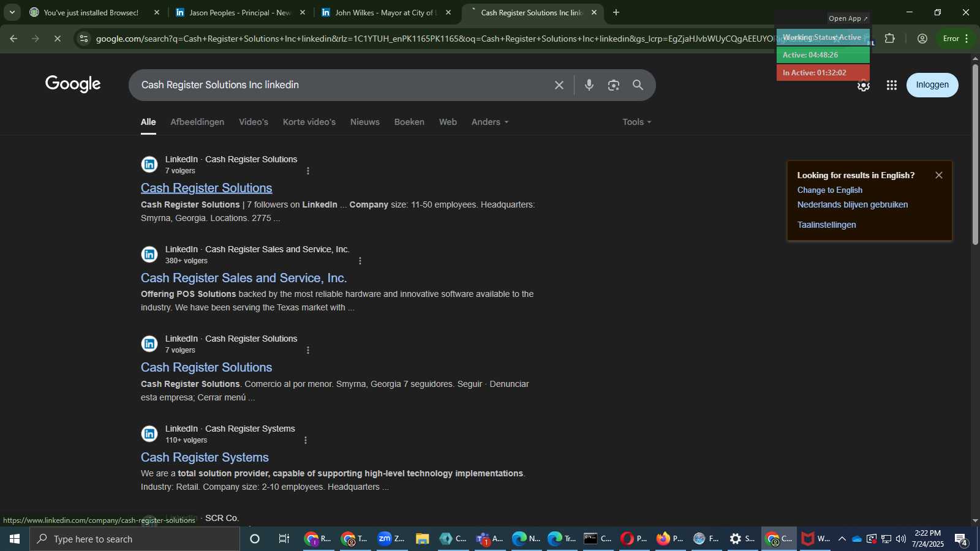Open the Chrome profile avatar icon

922,38
